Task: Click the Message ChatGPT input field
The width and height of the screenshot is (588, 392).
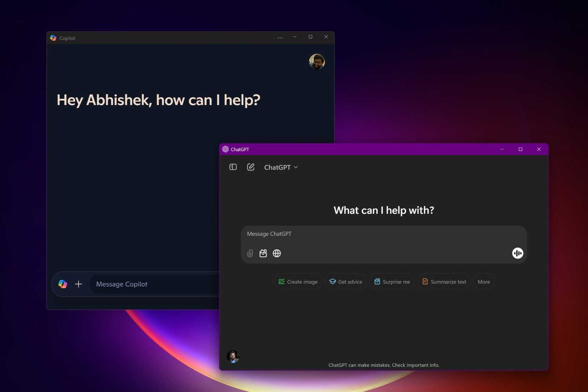Action: [356, 234]
